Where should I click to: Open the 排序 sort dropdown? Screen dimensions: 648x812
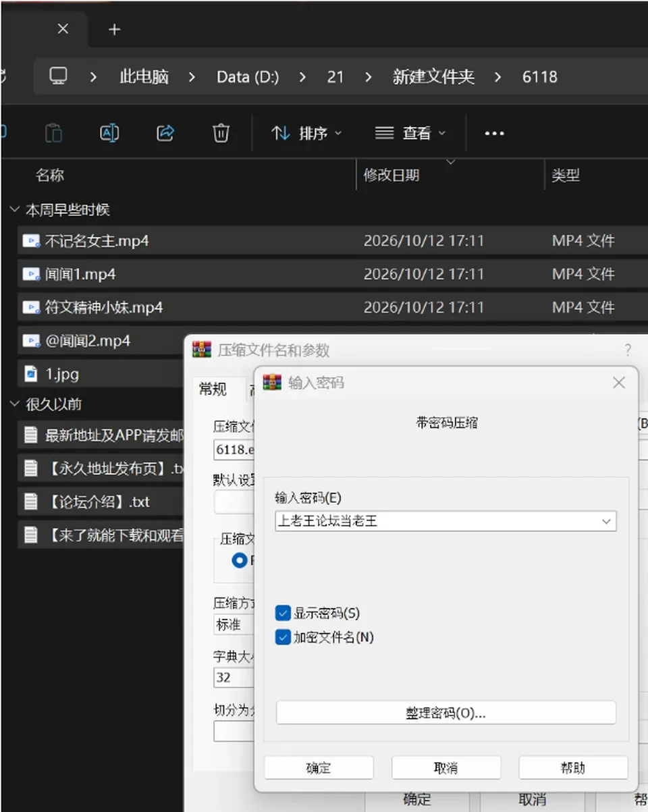coord(307,133)
